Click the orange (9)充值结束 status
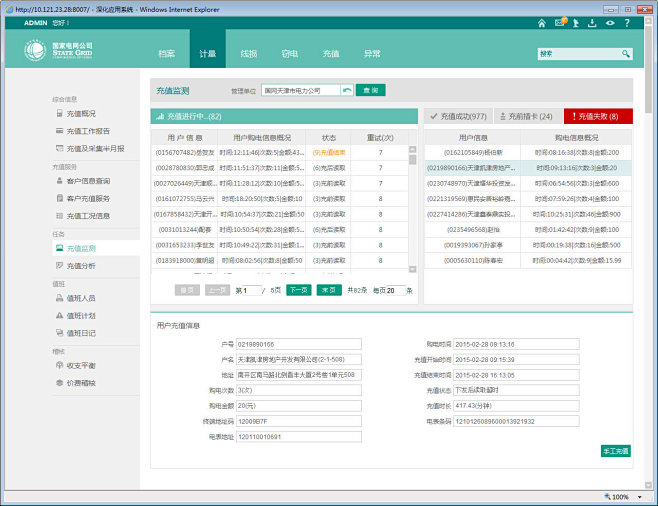 pyautogui.click(x=329, y=152)
